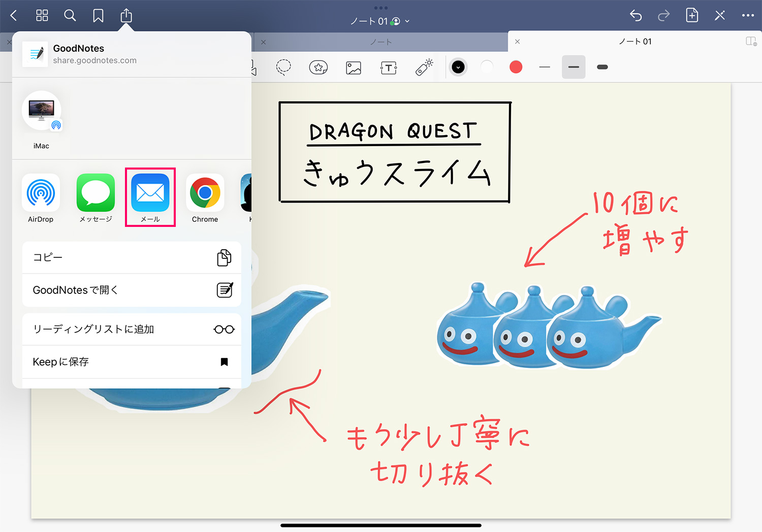
Task: Select the Image tool
Action: pos(354,68)
